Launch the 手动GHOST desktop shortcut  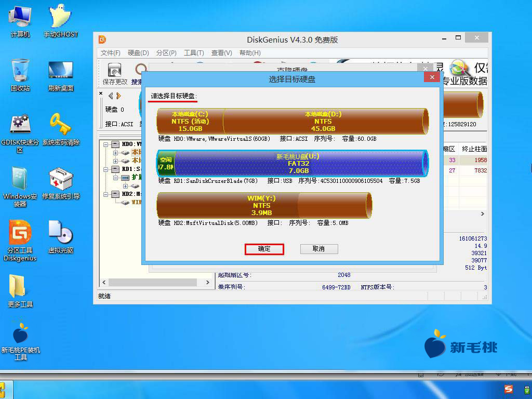(61, 21)
